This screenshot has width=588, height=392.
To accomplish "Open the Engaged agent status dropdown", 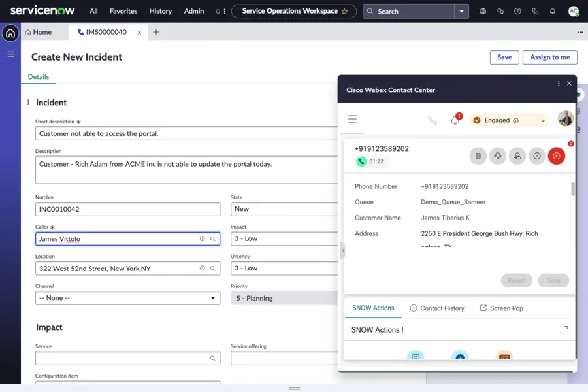I will coord(510,120).
